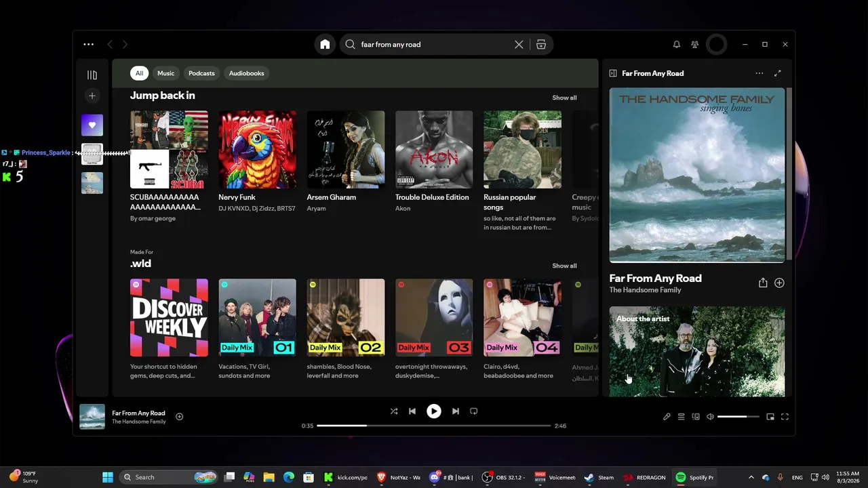
Task: Select the Music filter chip
Action: click(x=166, y=73)
